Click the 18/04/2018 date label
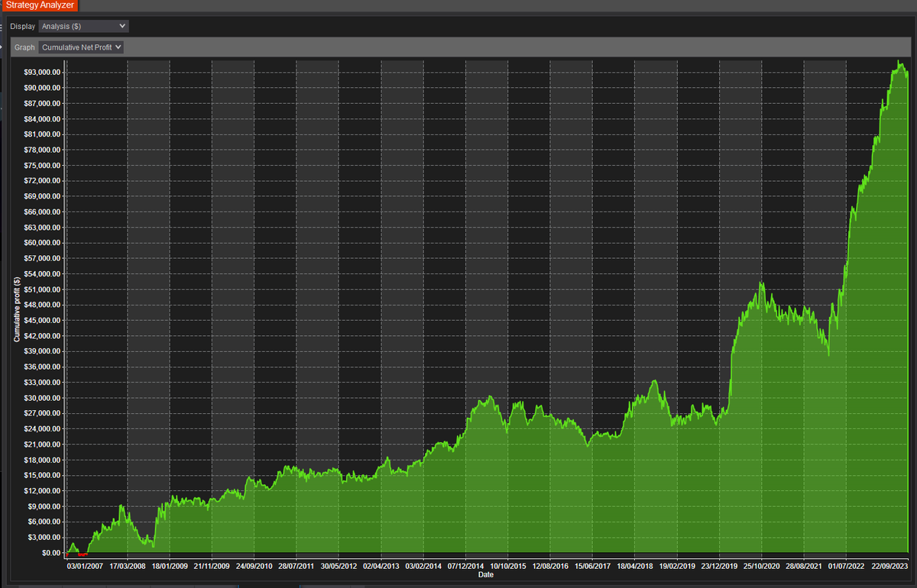The height and width of the screenshot is (588, 917). 634,566
